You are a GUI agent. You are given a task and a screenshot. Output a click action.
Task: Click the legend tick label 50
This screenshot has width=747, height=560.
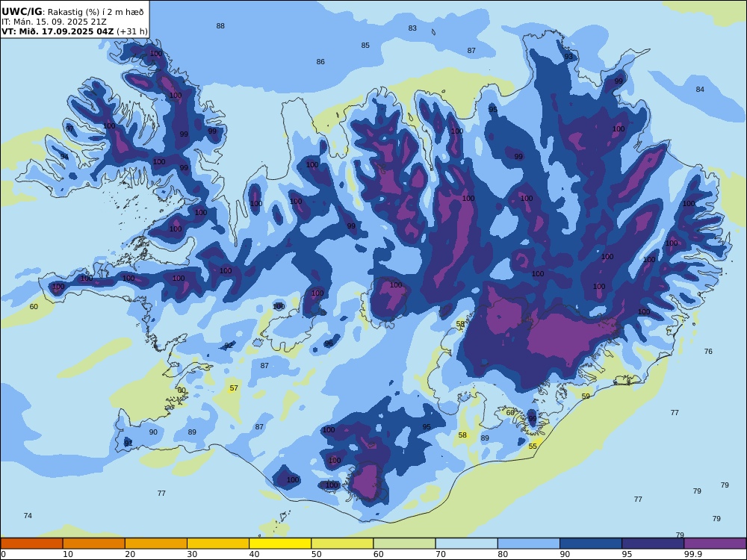pos(316,554)
